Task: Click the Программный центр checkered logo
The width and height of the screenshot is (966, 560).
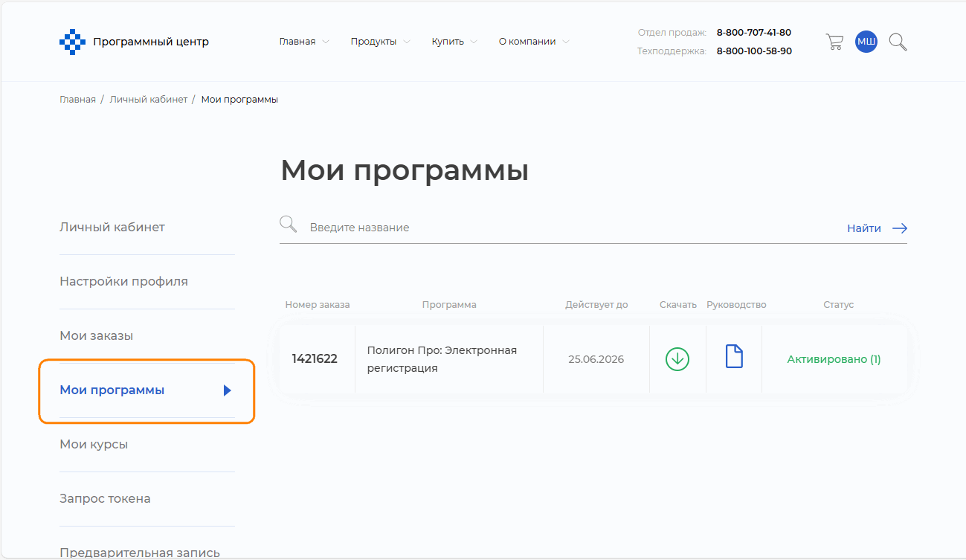Action: point(72,42)
